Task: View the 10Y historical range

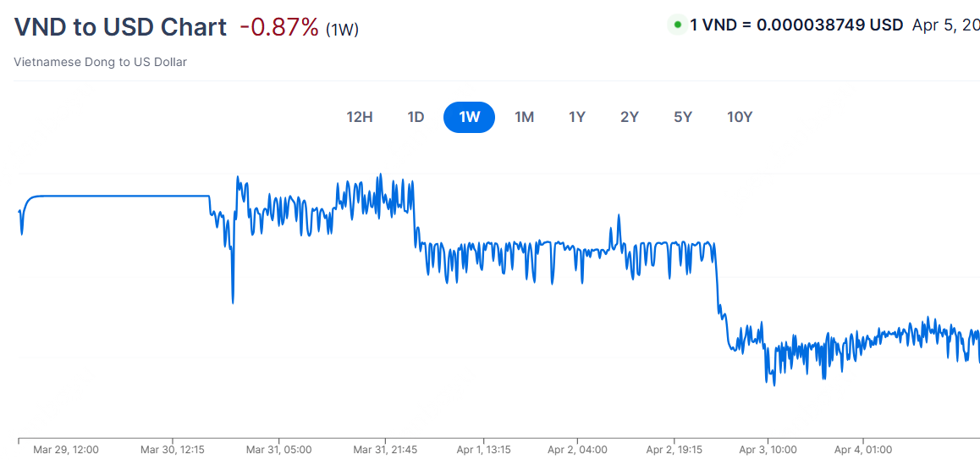Action: click(x=740, y=117)
